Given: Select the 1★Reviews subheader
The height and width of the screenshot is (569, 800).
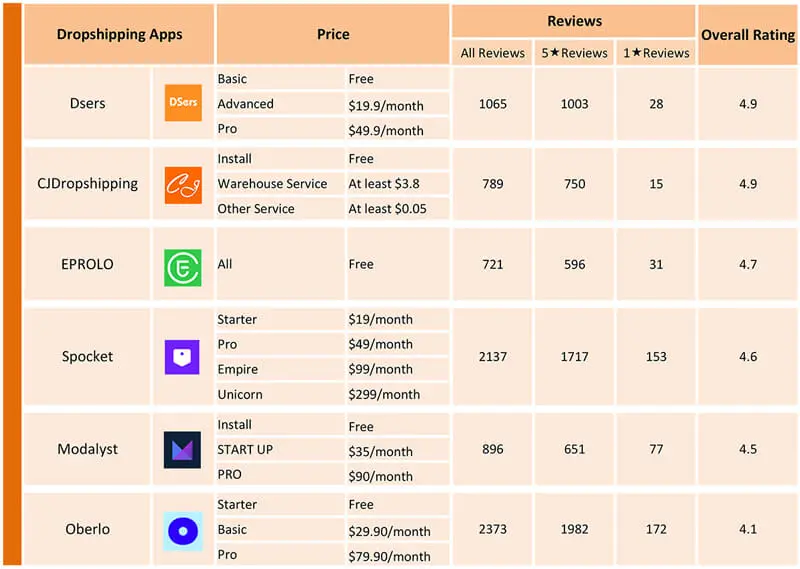Looking at the screenshot, I should [656, 53].
